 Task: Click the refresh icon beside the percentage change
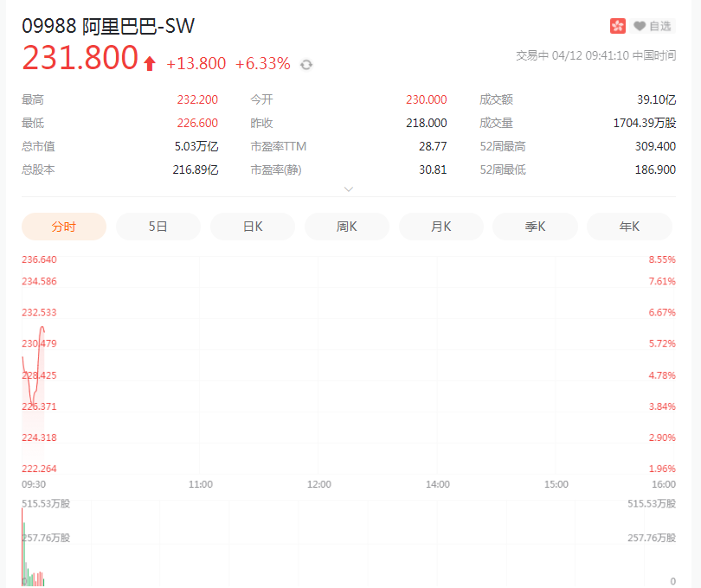tap(306, 65)
